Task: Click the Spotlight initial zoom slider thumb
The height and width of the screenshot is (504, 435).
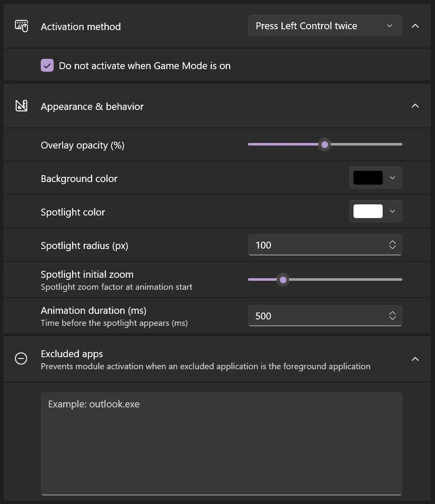Action: pos(283,279)
